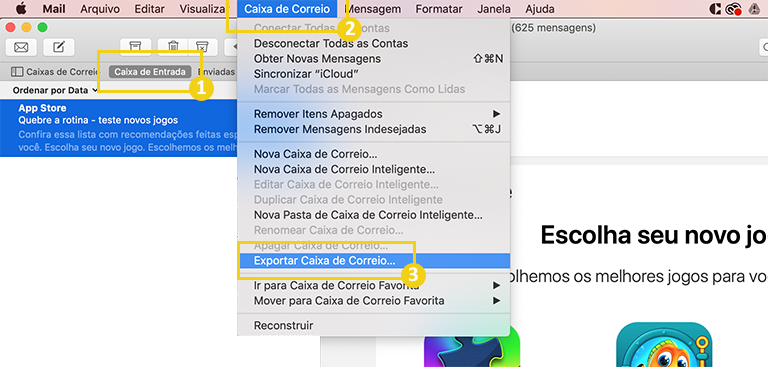
Task: Click subject "Quebre a rotina - teste novos jogos"
Action: 98,120
